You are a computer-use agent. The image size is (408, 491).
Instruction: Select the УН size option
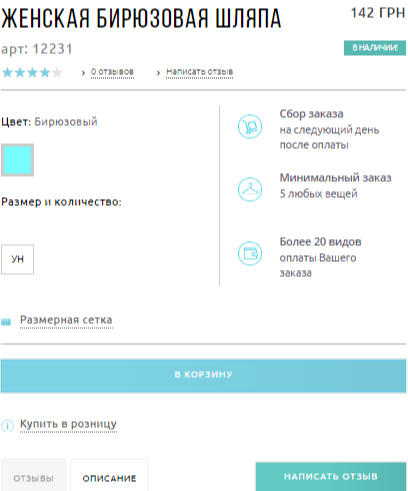[17, 259]
